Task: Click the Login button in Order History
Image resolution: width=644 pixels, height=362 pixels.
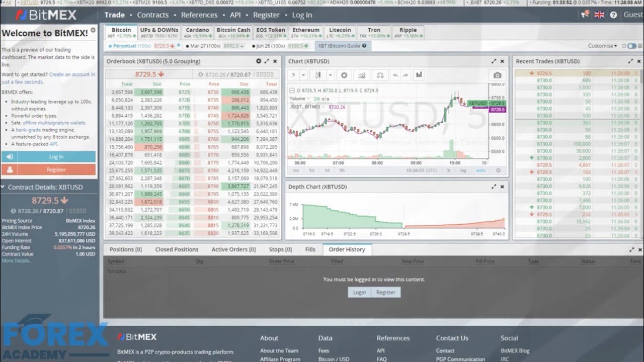Action: click(359, 292)
